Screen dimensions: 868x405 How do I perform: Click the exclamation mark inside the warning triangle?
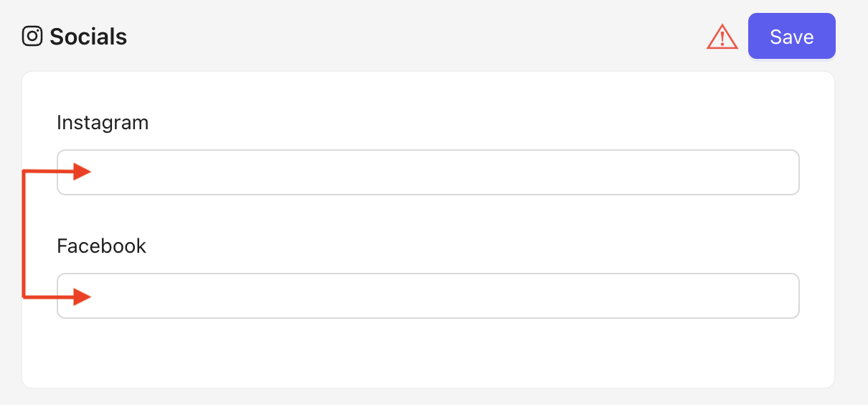pos(722,39)
